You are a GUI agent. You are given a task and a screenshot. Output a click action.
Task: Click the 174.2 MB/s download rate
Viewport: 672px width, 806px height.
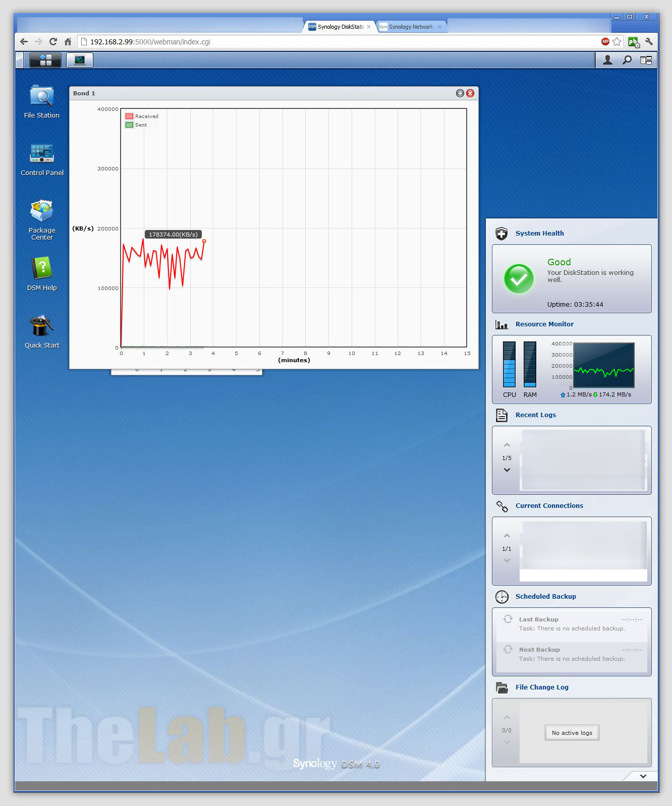pyautogui.click(x=615, y=394)
